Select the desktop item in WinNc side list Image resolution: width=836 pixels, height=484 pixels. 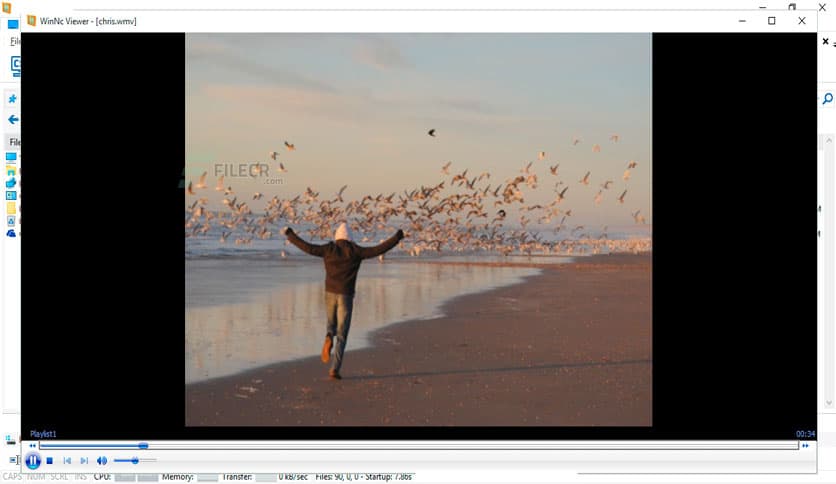coord(11,157)
